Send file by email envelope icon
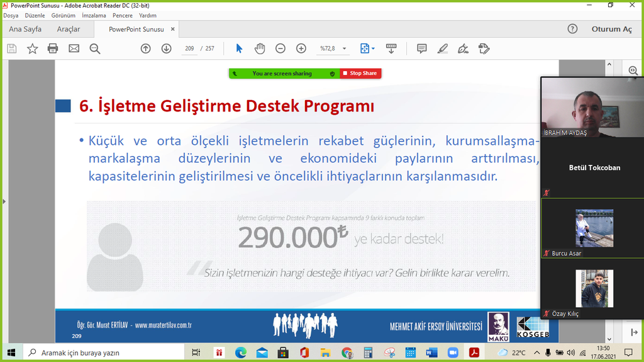Viewport: 644px width, 362px height. point(74,48)
